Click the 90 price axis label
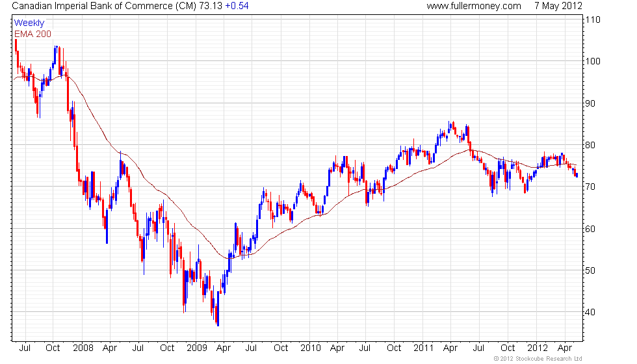Image resolution: width=637 pixels, height=364 pixels. (590, 103)
